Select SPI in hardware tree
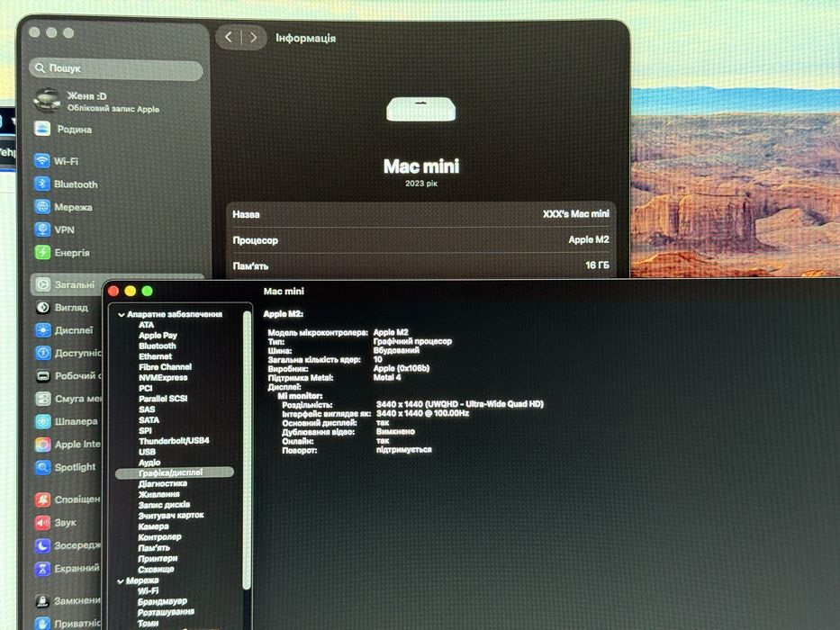Image resolution: width=840 pixels, height=630 pixels. point(145,431)
